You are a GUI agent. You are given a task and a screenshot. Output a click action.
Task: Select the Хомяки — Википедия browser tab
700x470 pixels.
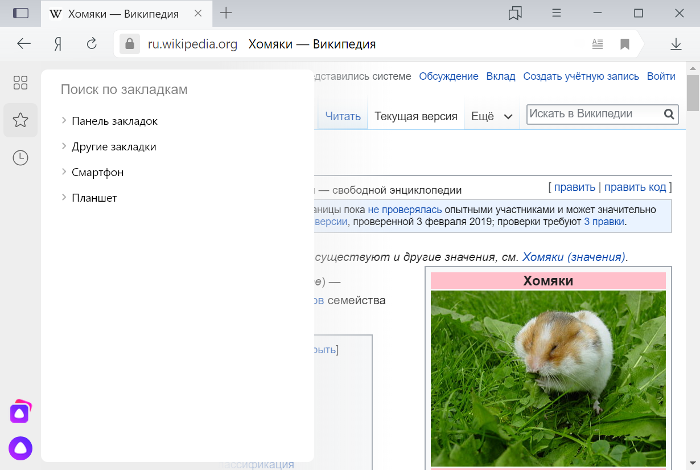(126, 14)
